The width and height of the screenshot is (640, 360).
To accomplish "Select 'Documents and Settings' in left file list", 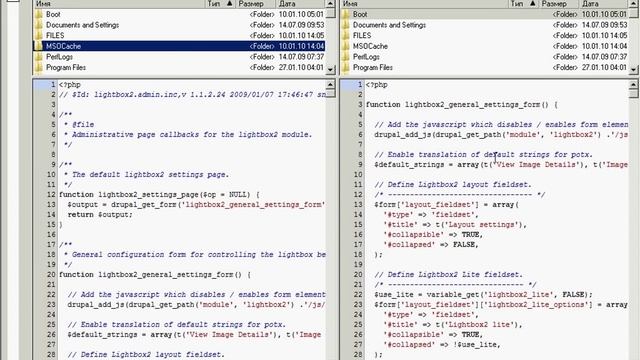I will pos(82,25).
